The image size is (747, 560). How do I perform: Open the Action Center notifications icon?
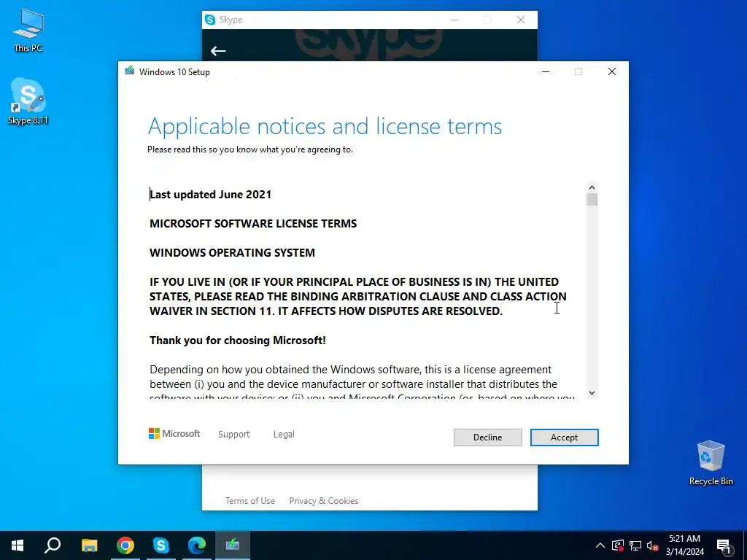tap(724, 545)
